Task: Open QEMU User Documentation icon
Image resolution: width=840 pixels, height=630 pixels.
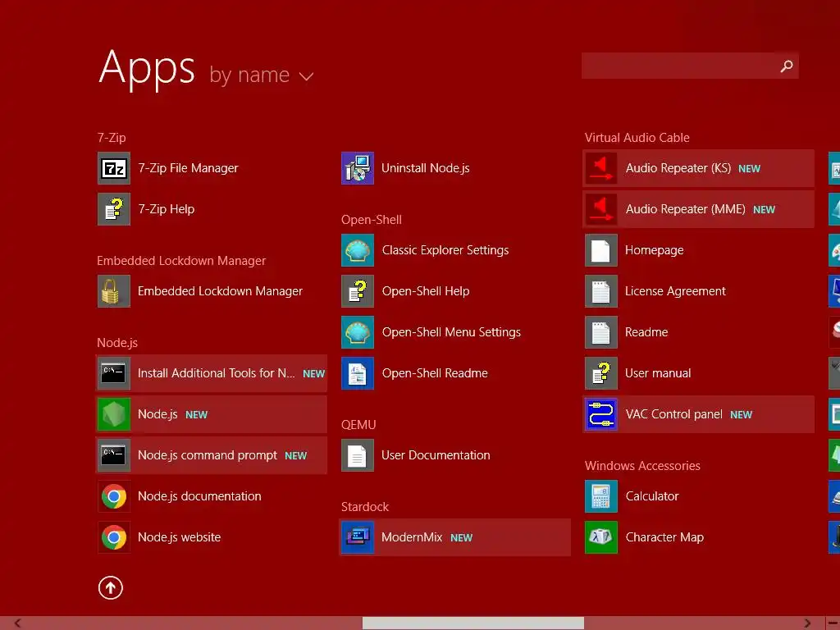Action: pyautogui.click(x=358, y=455)
